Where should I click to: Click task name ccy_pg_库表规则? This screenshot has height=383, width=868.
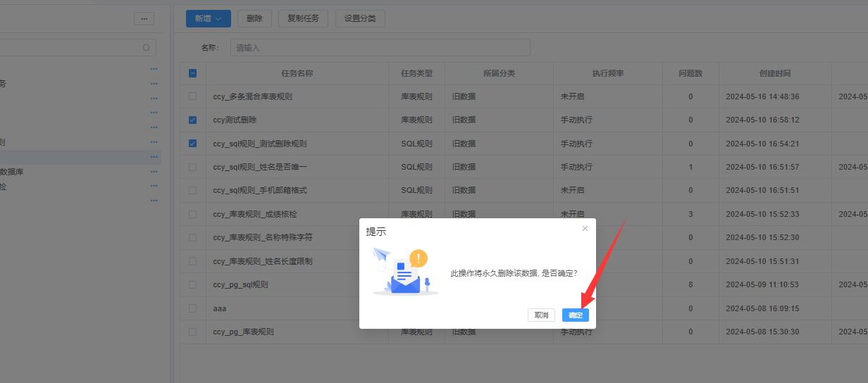point(243,332)
